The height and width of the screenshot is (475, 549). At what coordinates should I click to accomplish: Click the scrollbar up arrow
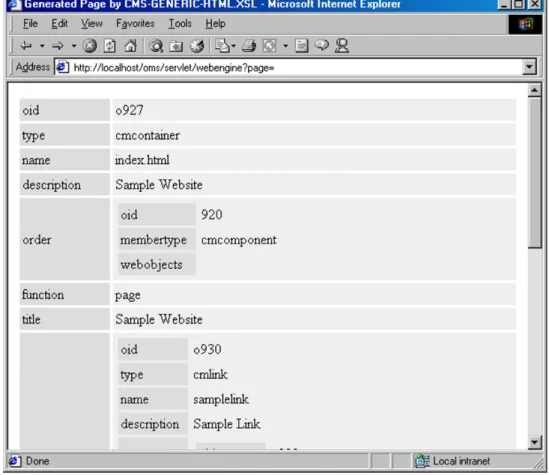point(535,90)
